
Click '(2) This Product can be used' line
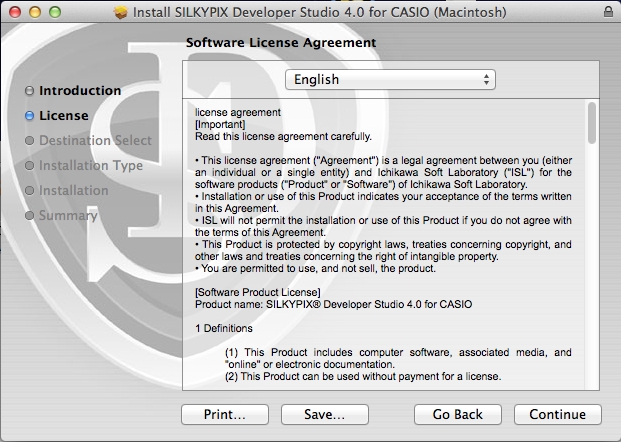coord(363,376)
